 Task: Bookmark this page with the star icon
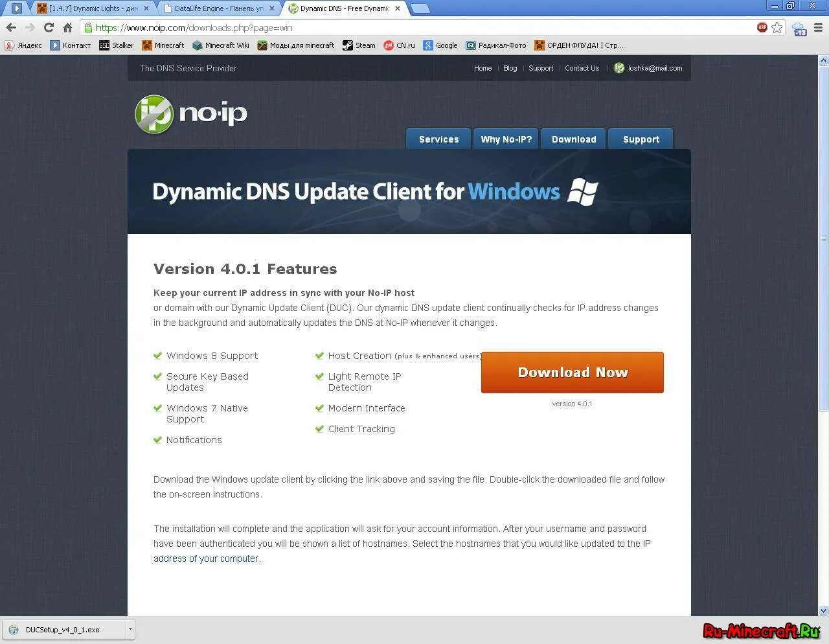tap(777, 27)
